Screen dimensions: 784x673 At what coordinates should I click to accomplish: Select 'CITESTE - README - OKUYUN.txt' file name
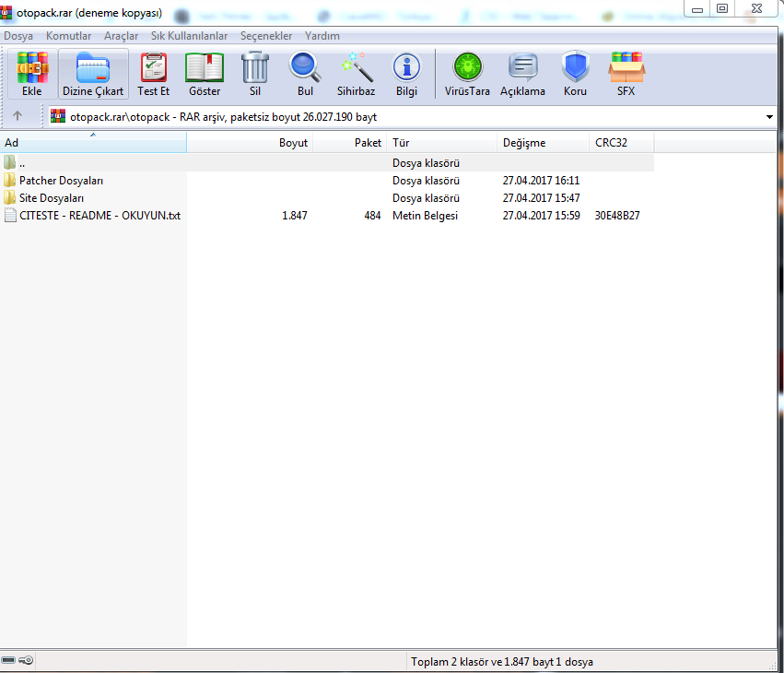100,215
